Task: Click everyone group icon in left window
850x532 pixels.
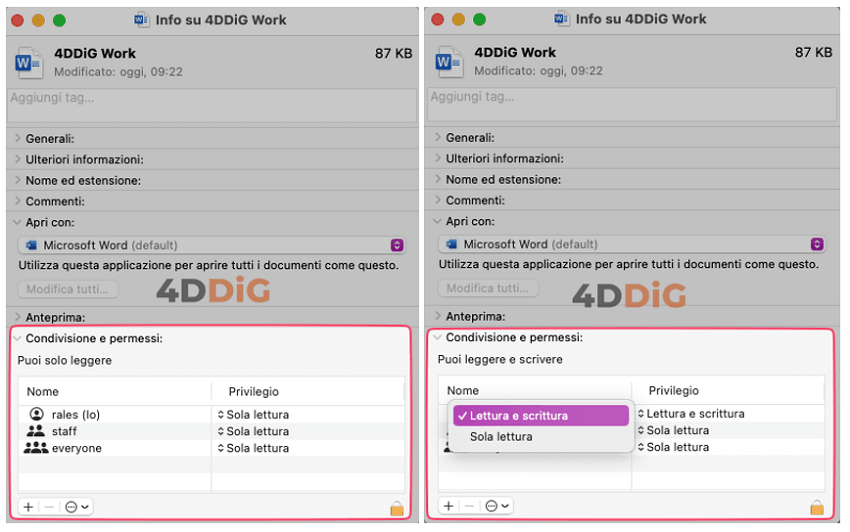Action: 36,447
